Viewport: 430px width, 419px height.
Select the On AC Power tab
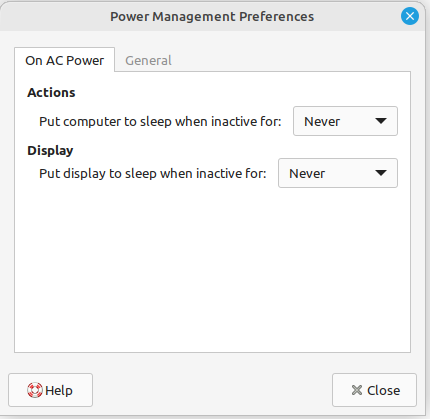click(x=65, y=60)
